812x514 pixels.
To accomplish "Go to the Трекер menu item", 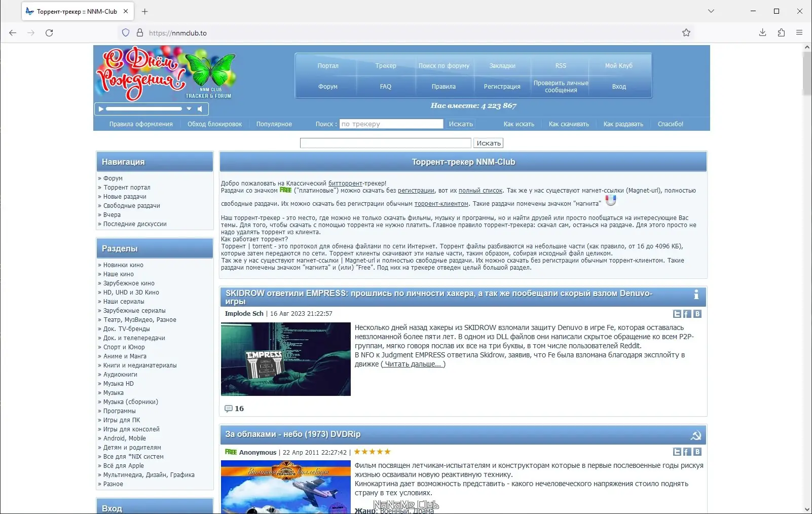I will [386, 66].
